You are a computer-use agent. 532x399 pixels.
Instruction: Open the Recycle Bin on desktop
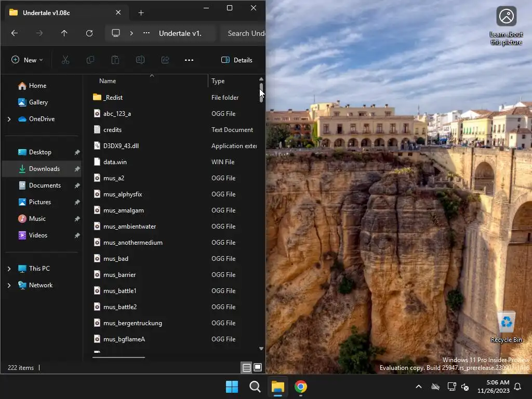[x=506, y=327]
